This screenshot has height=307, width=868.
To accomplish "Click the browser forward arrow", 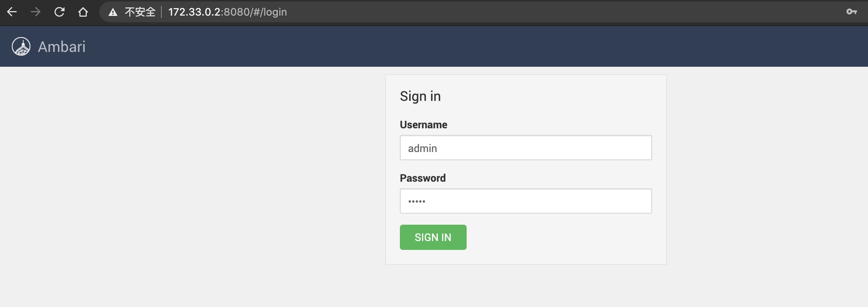I will click(36, 12).
